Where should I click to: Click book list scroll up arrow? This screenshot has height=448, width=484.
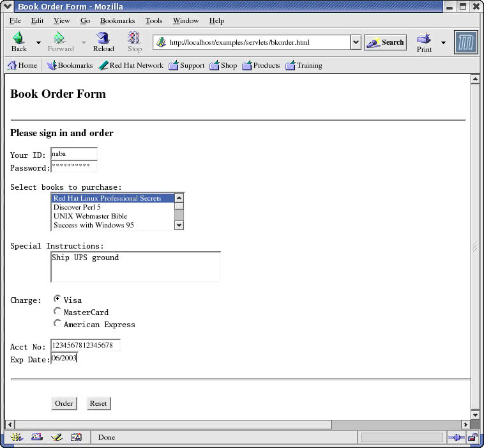(179, 197)
